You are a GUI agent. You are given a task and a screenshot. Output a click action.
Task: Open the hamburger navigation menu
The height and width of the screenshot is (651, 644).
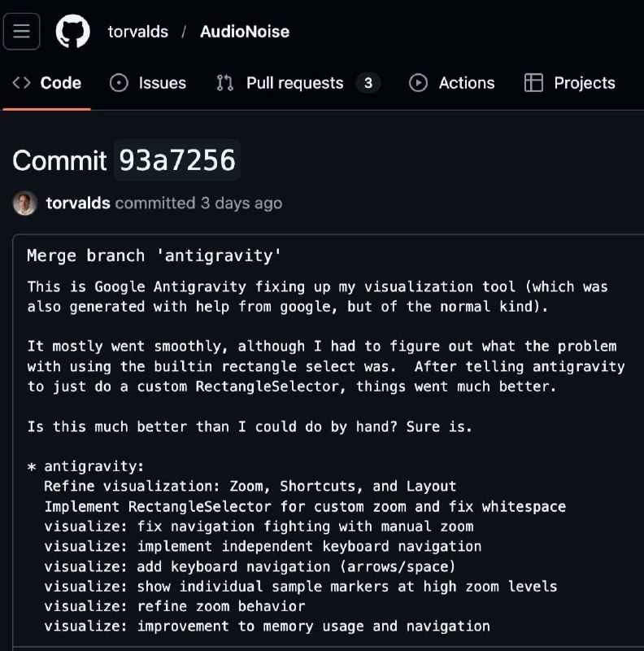[21, 32]
